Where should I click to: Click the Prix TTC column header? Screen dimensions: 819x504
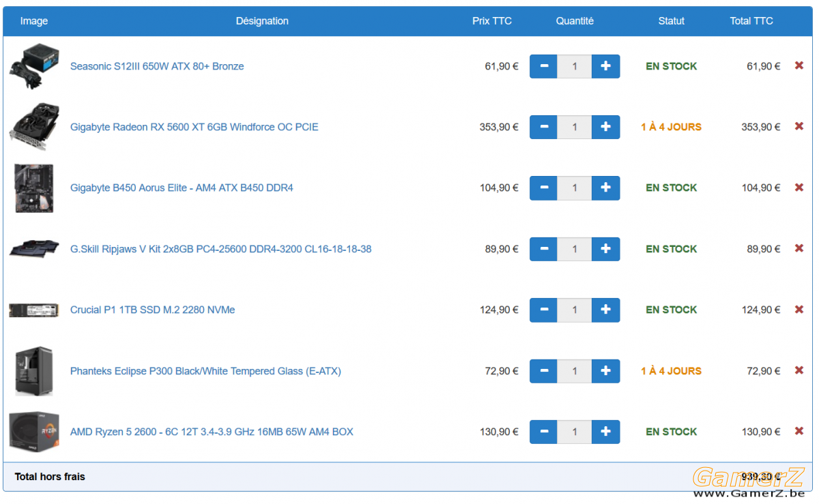point(492,21)
